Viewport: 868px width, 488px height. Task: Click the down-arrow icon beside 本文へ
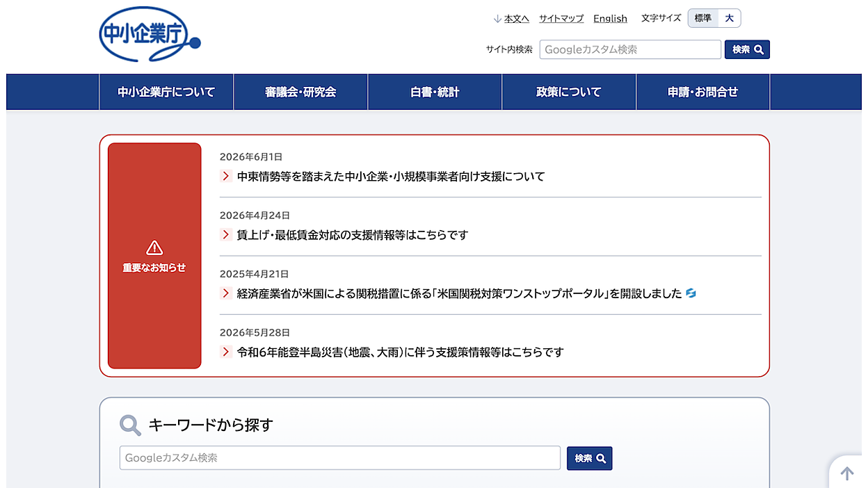(x=497, y=19)
